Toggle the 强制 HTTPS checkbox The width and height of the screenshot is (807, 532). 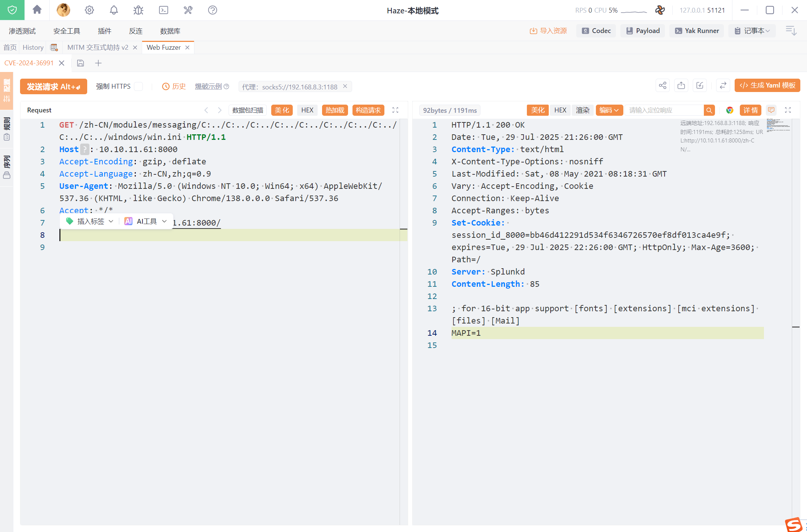[x=138, y=86]
